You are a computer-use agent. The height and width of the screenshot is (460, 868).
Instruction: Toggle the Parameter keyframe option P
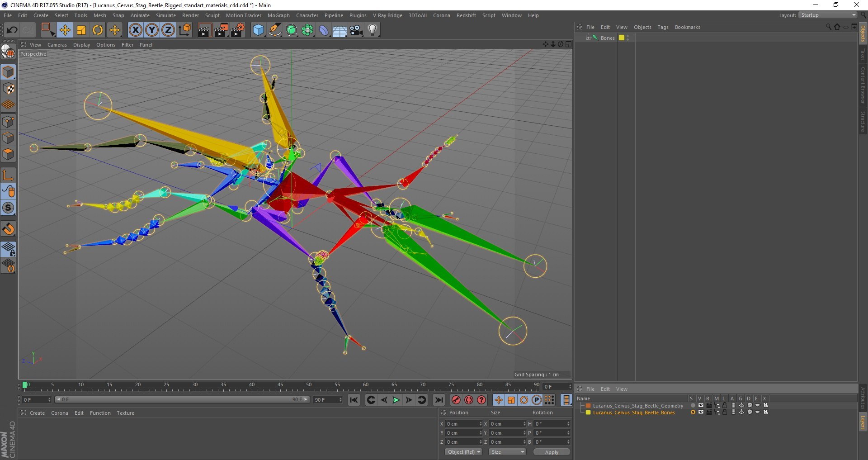(x=537, y=400)
